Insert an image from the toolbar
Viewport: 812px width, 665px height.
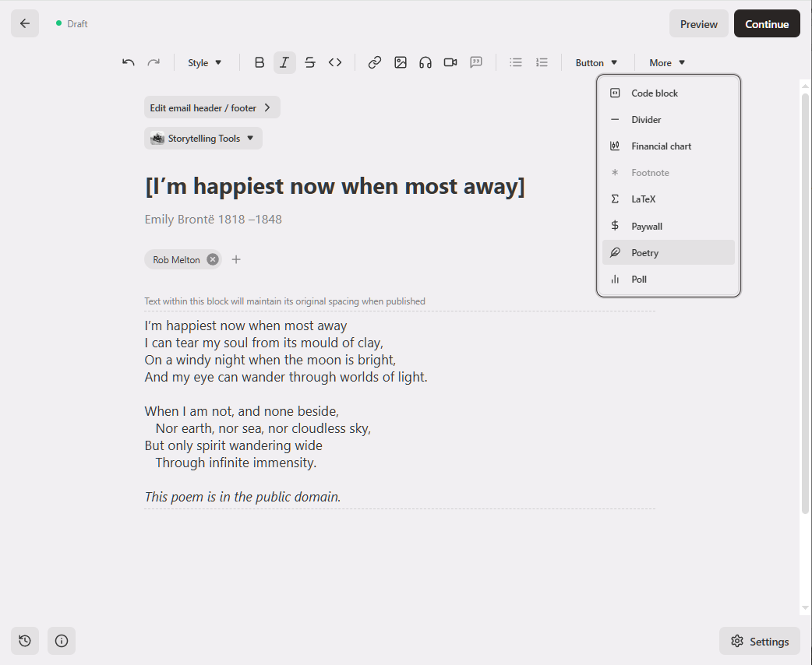click(400, 62)
